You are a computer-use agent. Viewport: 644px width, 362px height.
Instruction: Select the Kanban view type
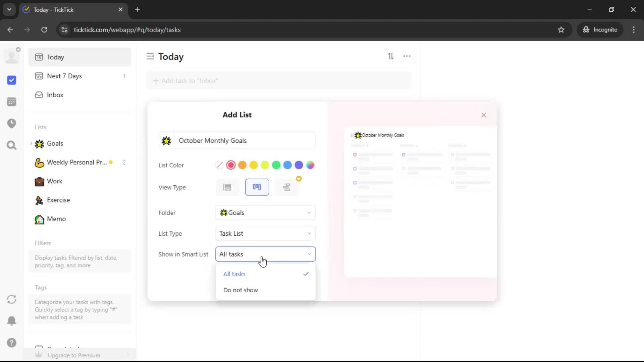[x=257, y=187]
